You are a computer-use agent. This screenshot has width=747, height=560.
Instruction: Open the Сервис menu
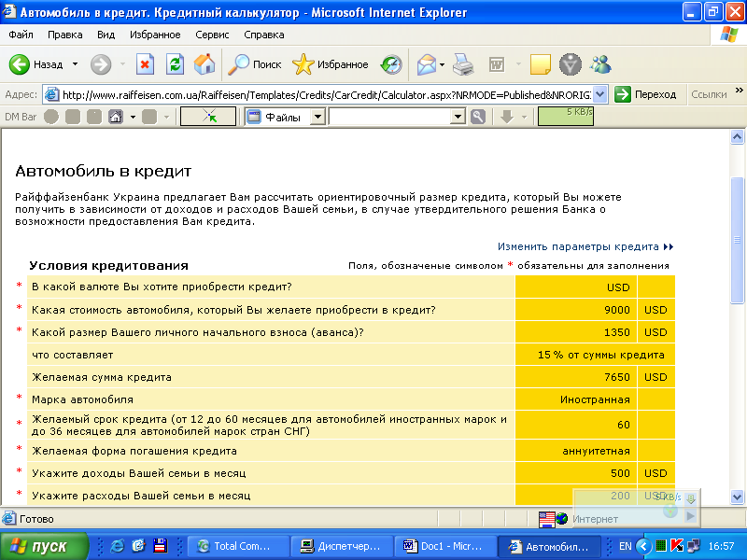[x=212, y=35]
